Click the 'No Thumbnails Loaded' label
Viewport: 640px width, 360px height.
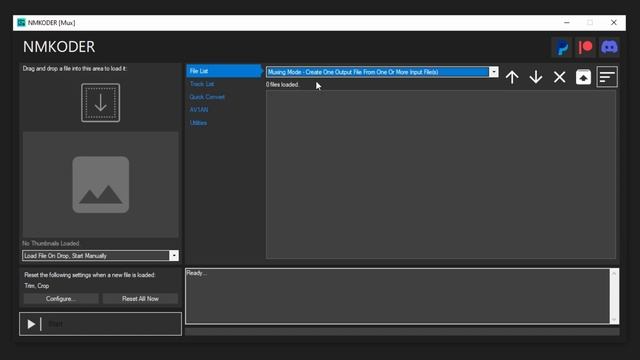click(x=51, y=243)
